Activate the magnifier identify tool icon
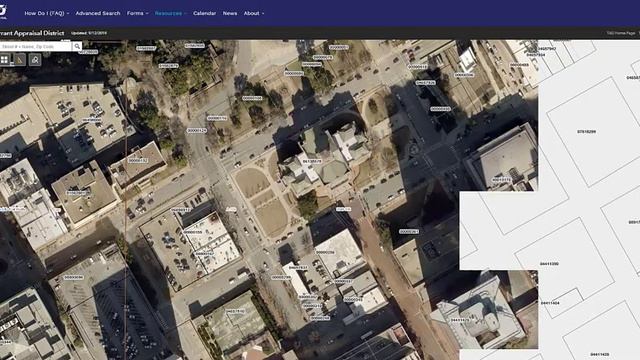This screenshot has width=640, height=360. pos(35,60)
